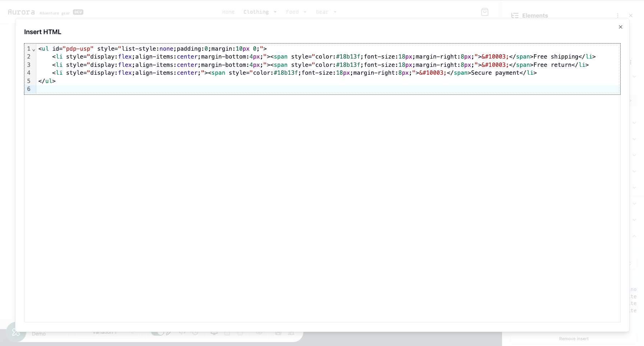The height and width of the screenshot is (346, 644).
Task: Expand the Food dropdown arrow
Action: point(305,12)
